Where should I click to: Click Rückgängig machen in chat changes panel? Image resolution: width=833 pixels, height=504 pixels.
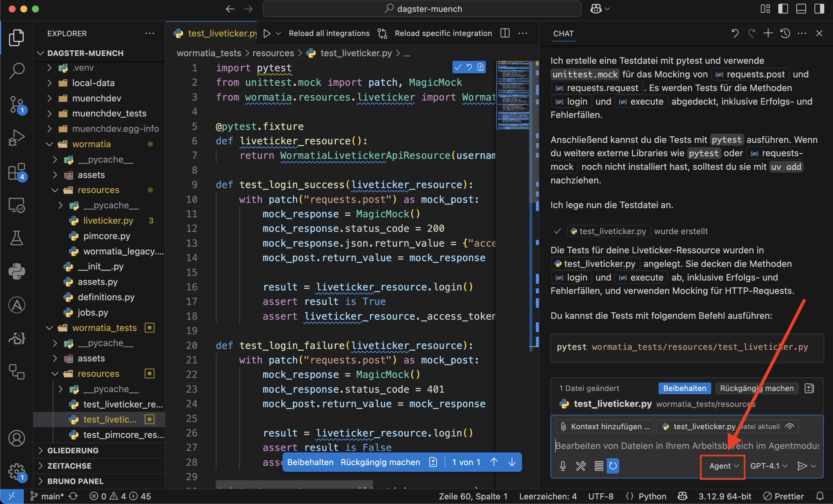pyautogui.click(x=757, y=388)
